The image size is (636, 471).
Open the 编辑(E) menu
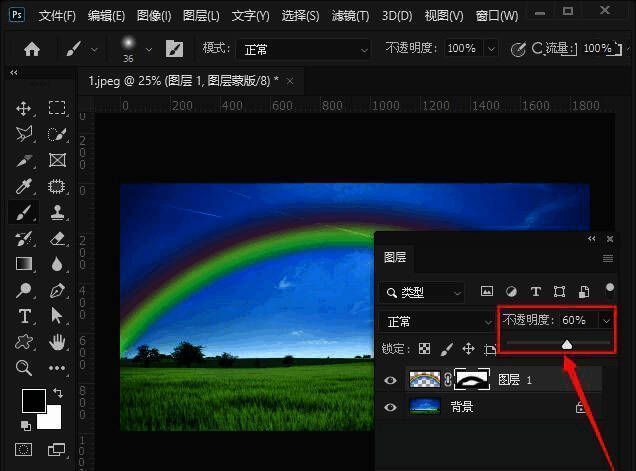pyautogui.click(x=106, y=16)
